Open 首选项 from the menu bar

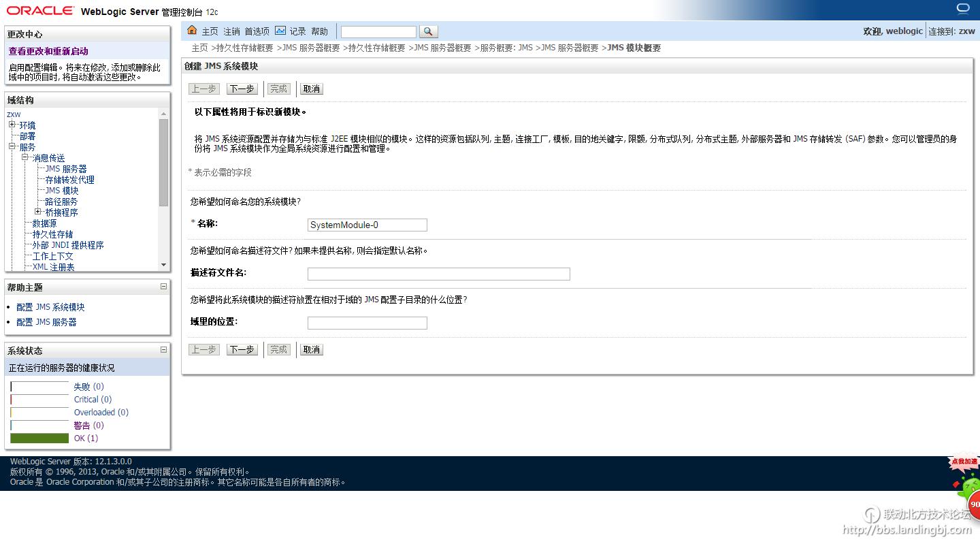pos(257,31)
